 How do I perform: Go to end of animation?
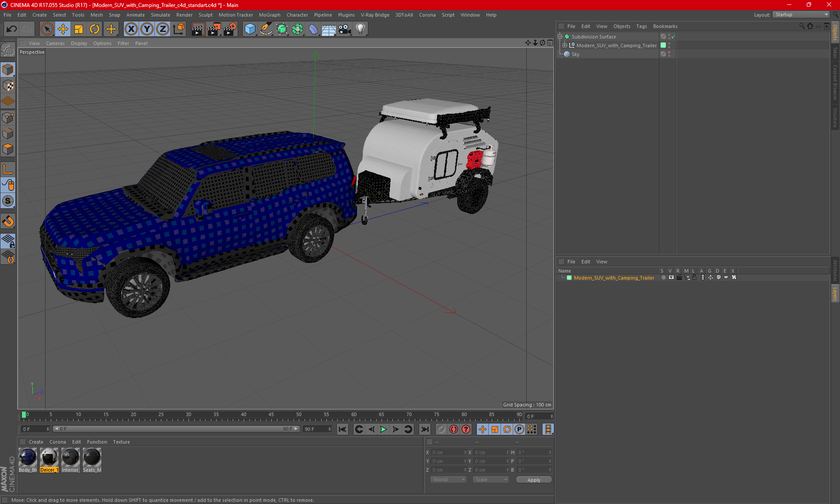(424, 429)
